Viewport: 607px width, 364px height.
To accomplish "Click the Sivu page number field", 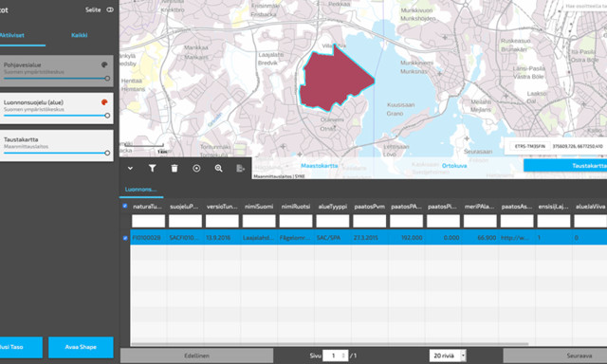I will [x=335, y=355].
